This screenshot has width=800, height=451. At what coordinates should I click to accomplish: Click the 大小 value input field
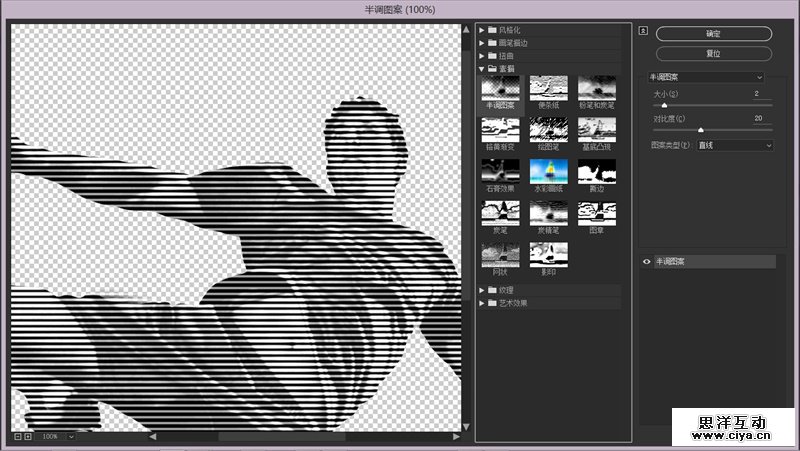[762, 93]
